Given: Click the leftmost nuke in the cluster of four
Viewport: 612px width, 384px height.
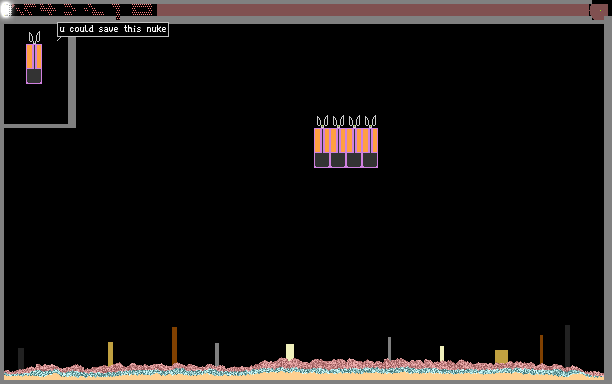Looking at the screenshot, I should (322, 142).
